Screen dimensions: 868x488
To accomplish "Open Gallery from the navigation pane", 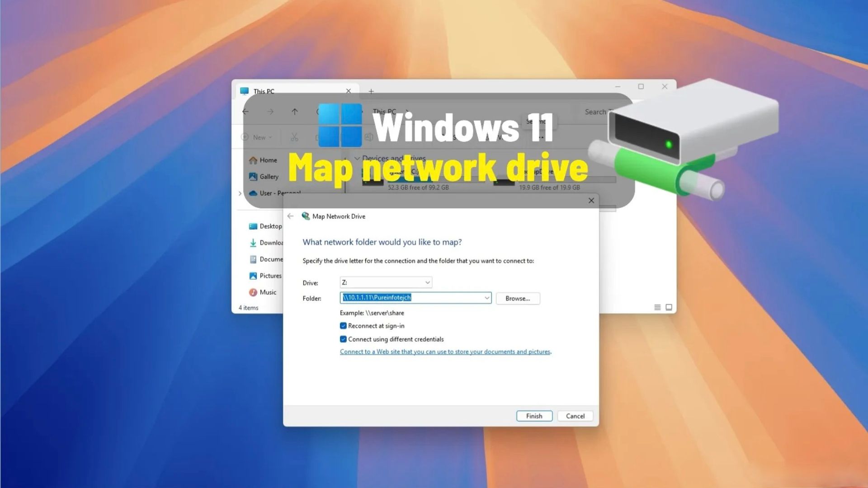I will click(270, 176).
